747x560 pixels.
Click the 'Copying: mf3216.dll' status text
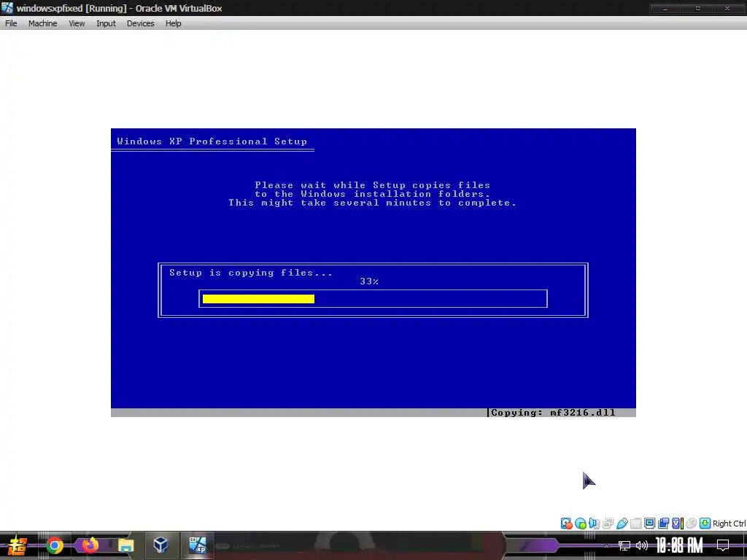553,413
